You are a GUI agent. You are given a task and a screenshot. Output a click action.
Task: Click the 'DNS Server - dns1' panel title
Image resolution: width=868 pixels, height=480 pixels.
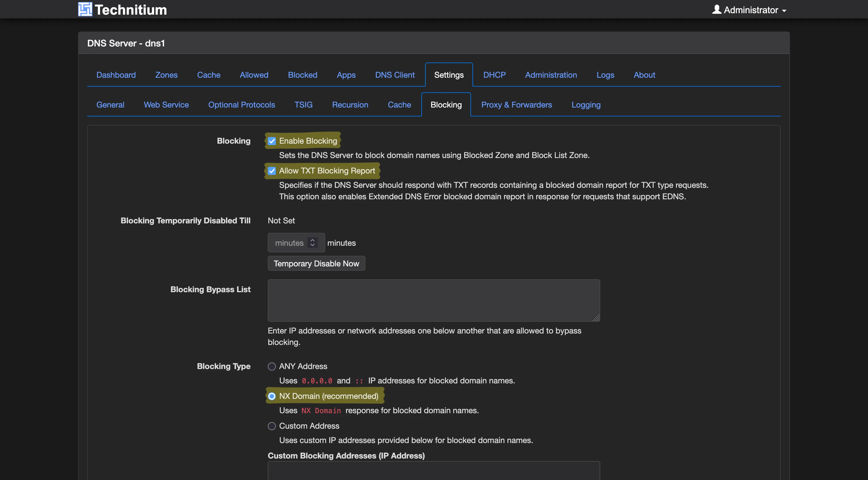tap(126, 43)
